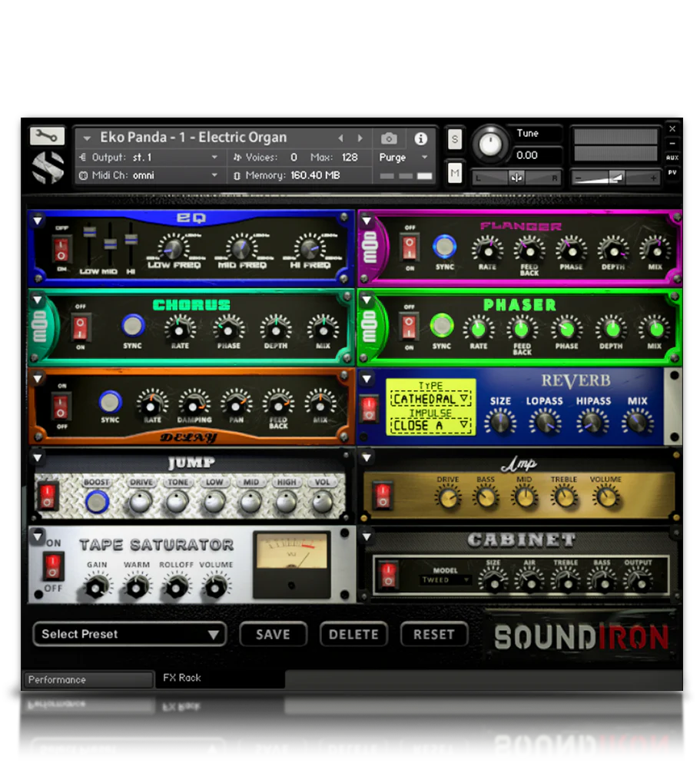Click the Phaser Sync button

tap(441, 325)
